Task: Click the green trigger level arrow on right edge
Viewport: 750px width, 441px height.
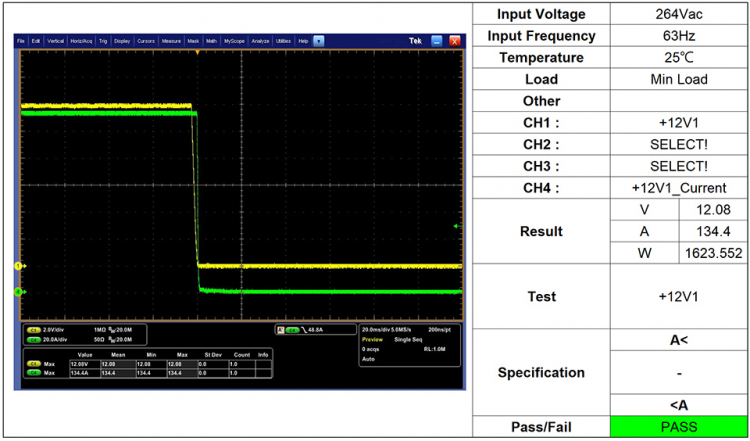Action: pos(457,227)
